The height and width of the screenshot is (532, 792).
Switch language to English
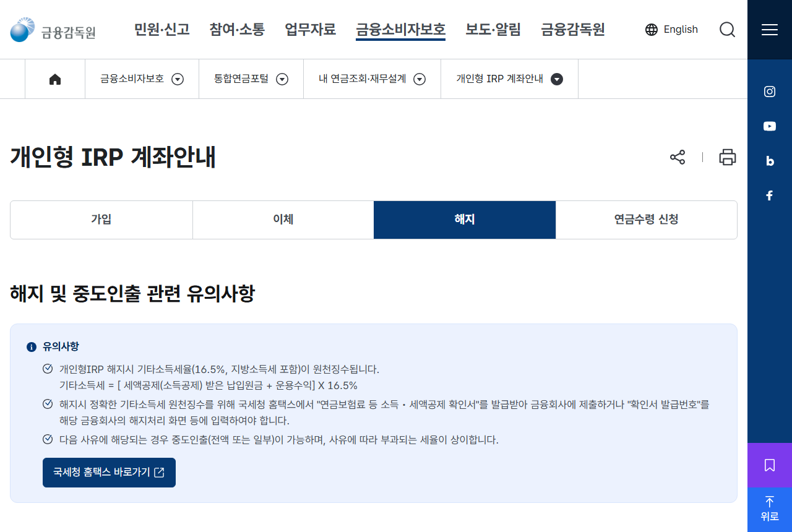(x=681, y=30)
